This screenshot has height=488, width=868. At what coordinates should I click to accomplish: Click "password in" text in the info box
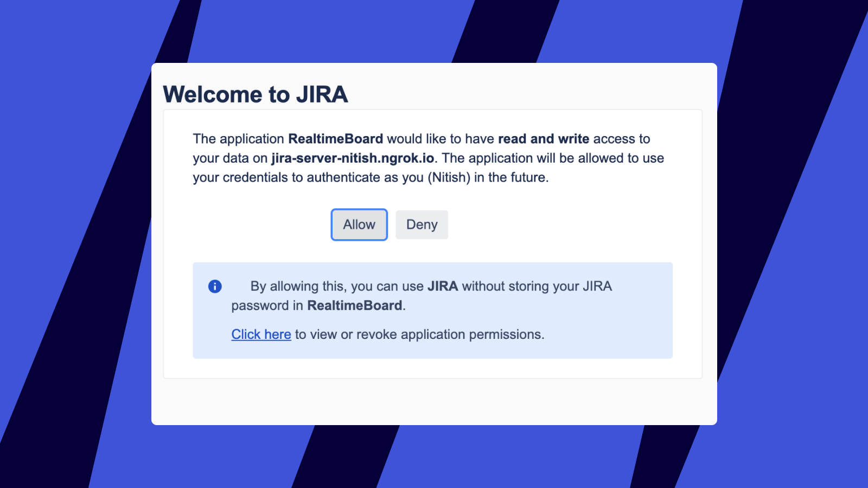[267, 306]
